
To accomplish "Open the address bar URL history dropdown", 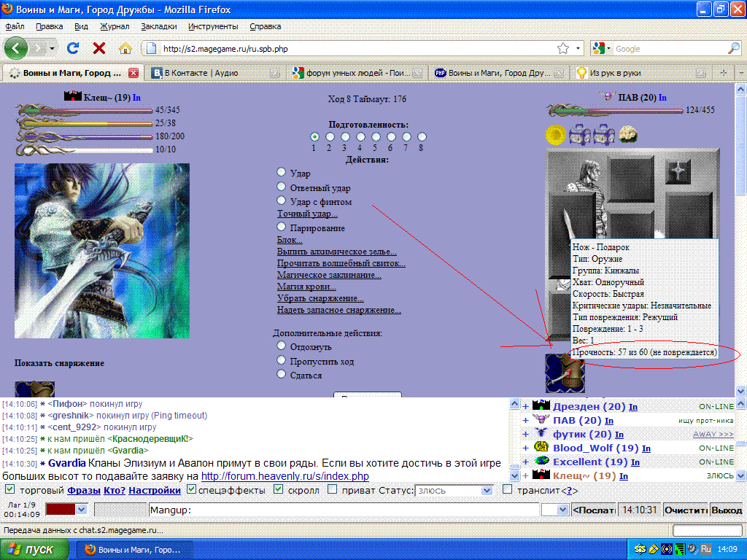I will click(x=578, y=49).
